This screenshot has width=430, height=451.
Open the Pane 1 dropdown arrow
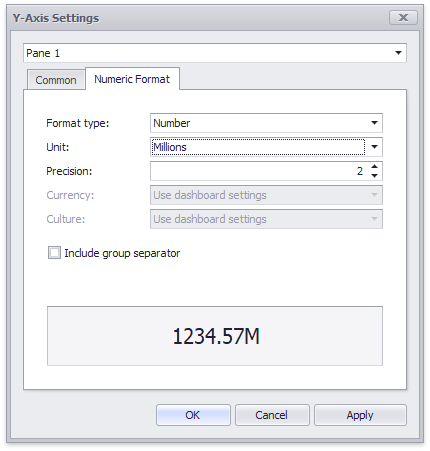coord(398,53)
